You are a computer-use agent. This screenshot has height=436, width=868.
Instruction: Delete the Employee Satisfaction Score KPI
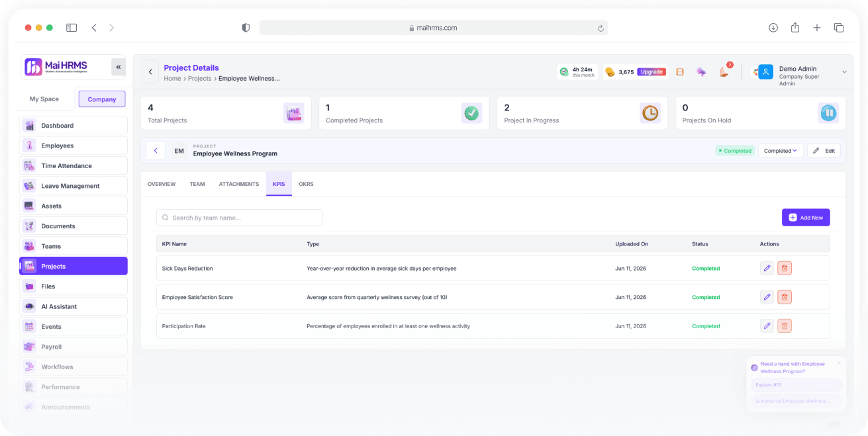point(785,297)
